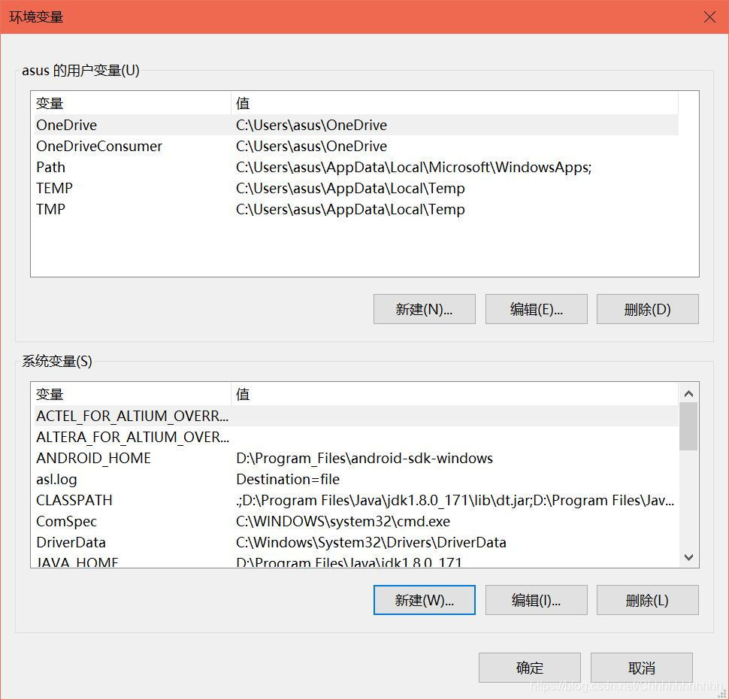This screenshot has width=729, height=700.
Task: Click 新建(W)... under system variables
Action: coord(424,600)
